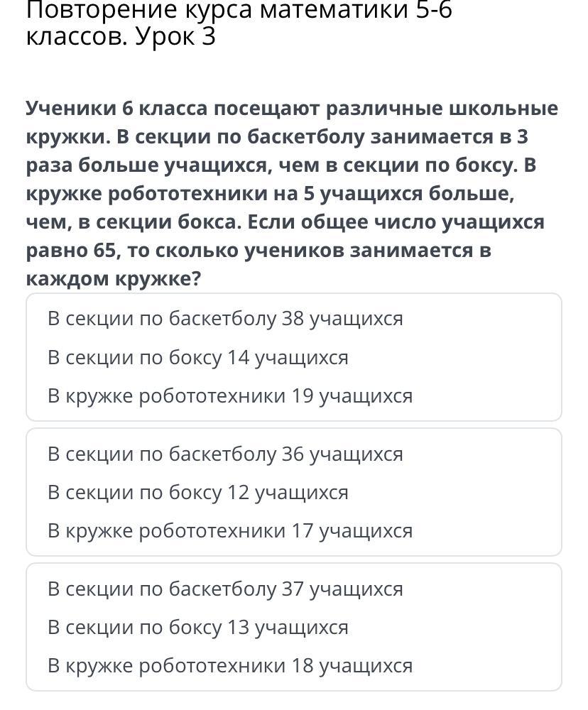Choose option line 'В кружке робототехники 17 учащихся'
This screenshot has height=710, width=588.
pyautogui.click(x=230, y=530)
